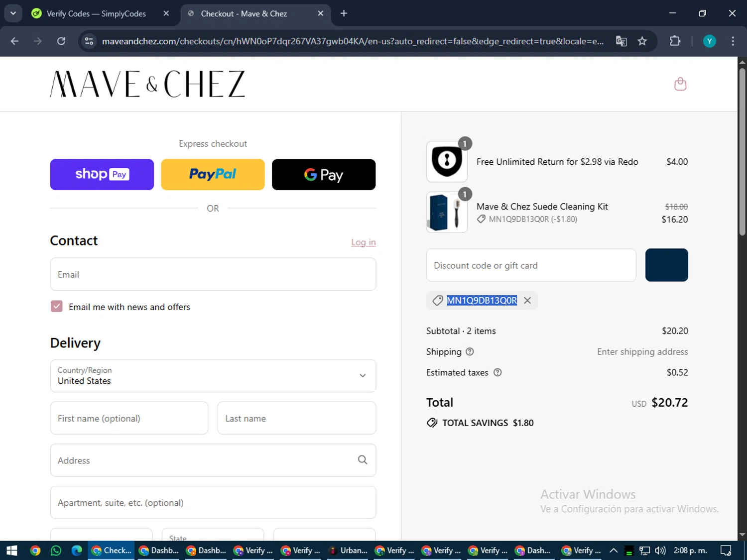Click the Suede Cleaning Kit thumbnail
Screen dimensions: 747x560
(447, 212)
